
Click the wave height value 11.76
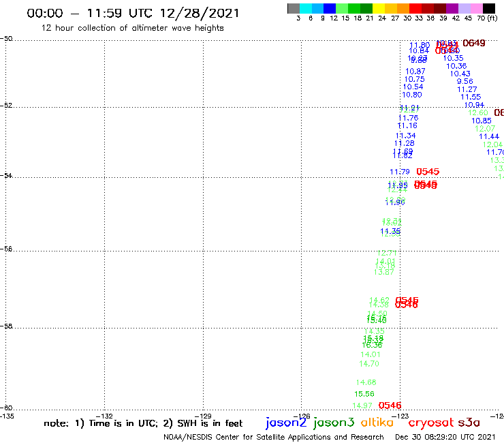click(408, 118)
